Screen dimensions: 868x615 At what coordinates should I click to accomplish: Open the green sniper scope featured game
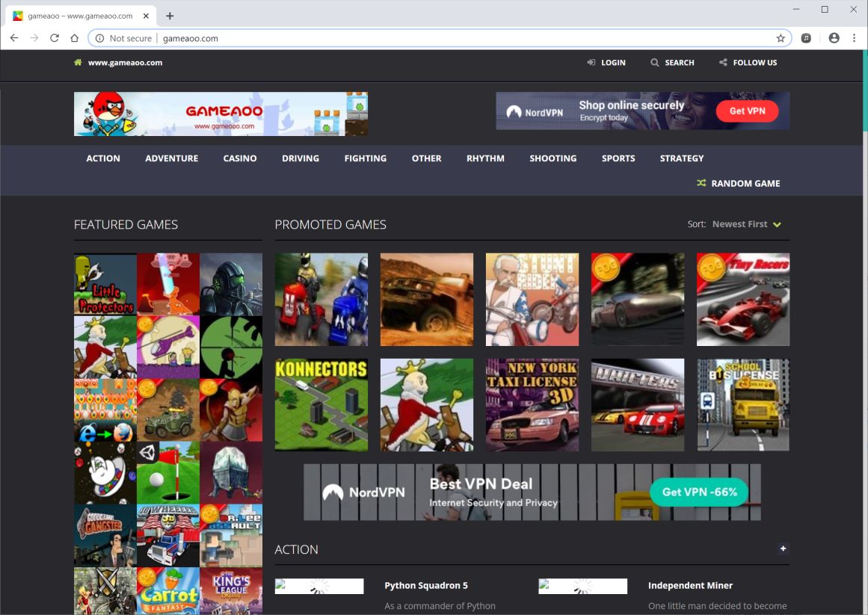coord(231,347)
